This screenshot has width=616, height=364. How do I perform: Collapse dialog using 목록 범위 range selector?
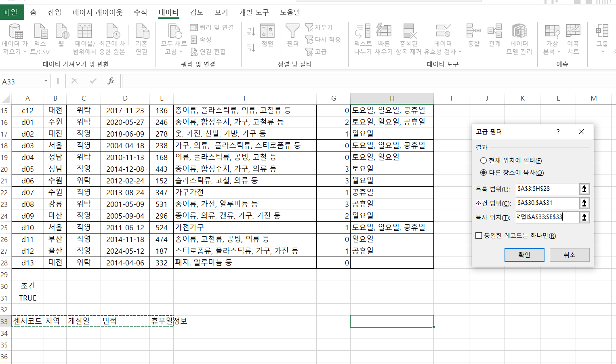[584, 189]
